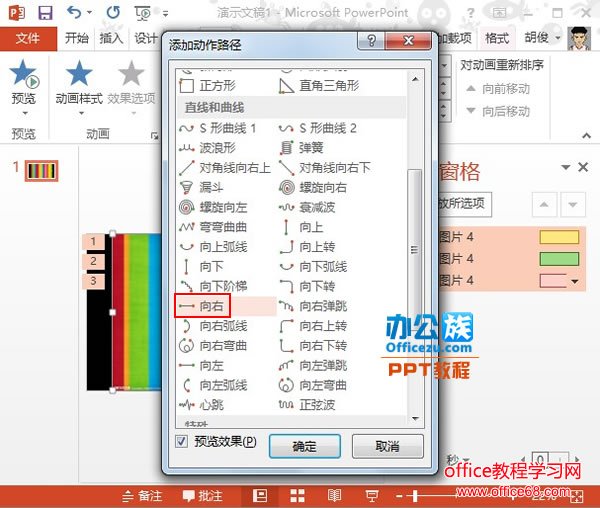The height and width of the screenshot is (508, 600).
Task: Click 向后移动 reorder button
Action: tap(498, 111)
